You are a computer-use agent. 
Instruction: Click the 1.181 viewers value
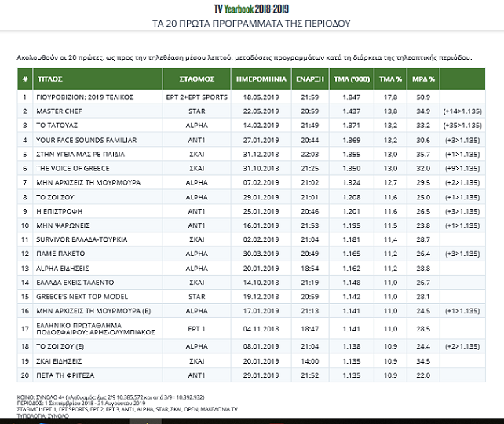point(352,239)
